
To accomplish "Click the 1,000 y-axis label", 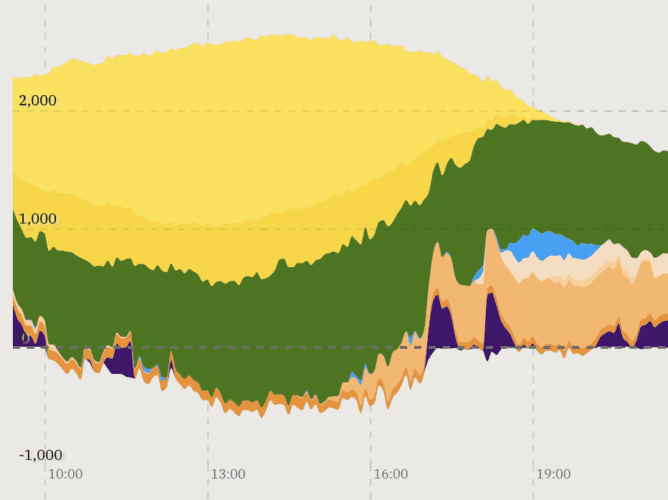I will point(37,219).
